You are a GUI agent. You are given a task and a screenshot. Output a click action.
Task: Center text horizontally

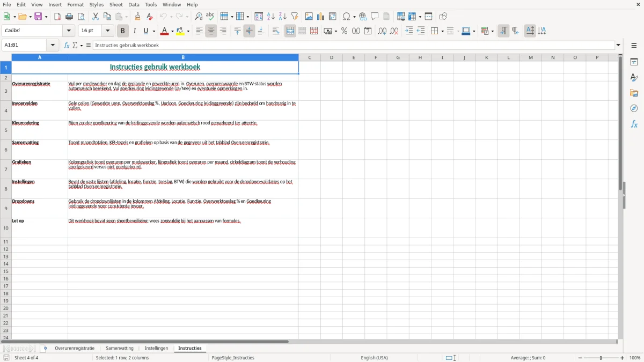[x=211, y=31]
